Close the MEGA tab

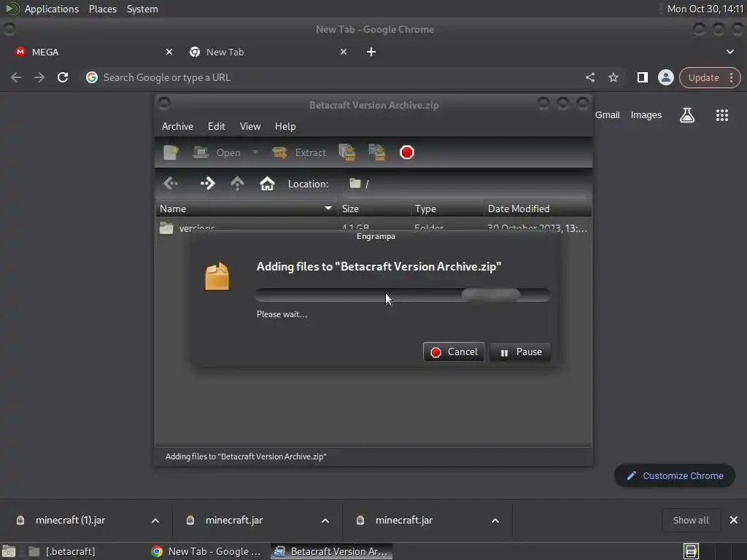tap(169, 52)
